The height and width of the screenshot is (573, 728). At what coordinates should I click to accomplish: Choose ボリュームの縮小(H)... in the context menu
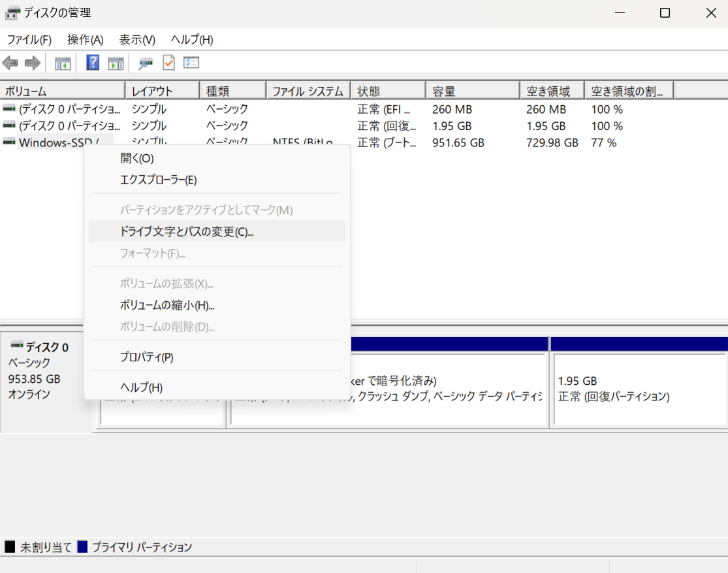pyautogui.click(x=167, y=305)
